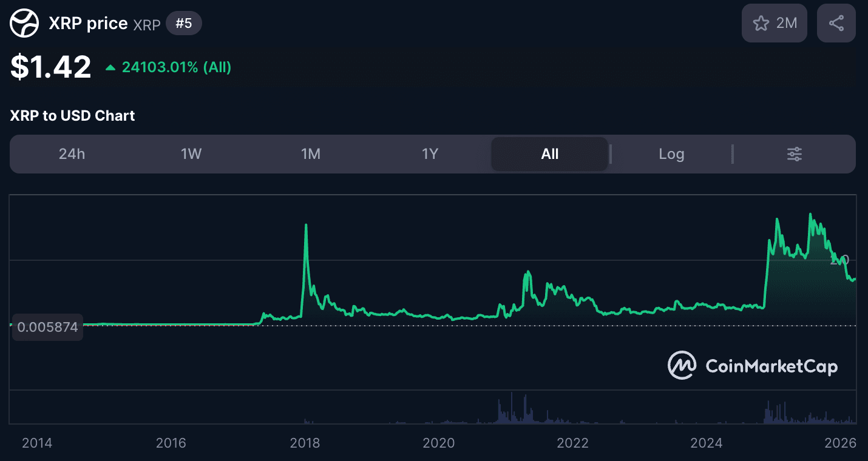Show the 1Y chart range

pyautogui.click(x=430, y=154)
